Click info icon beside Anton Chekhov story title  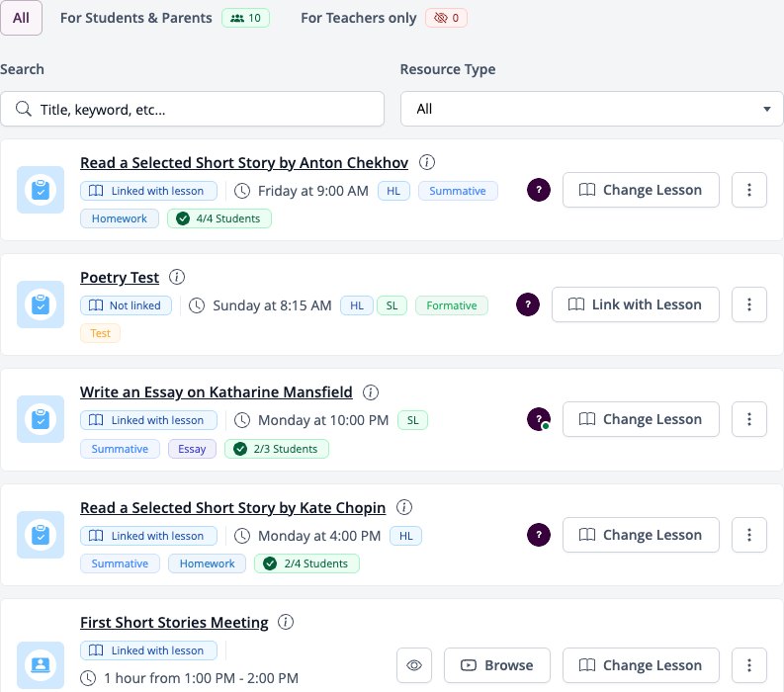426,162
